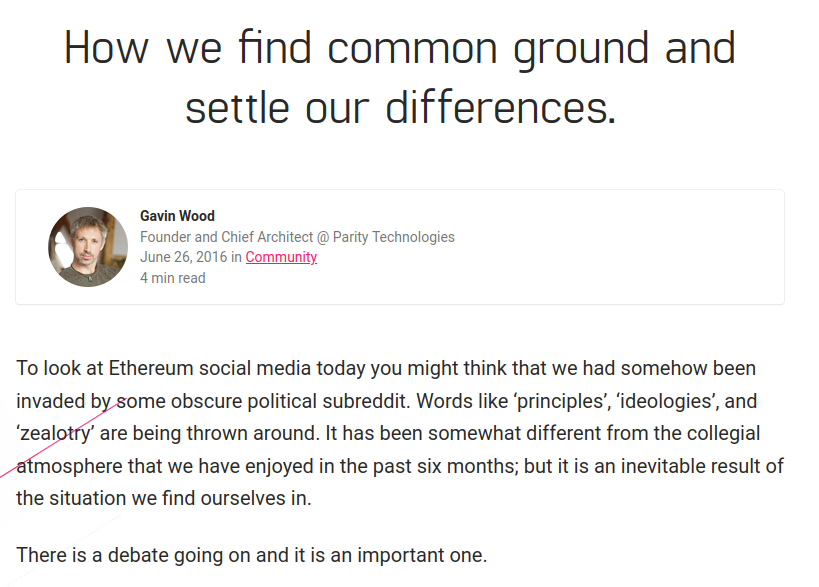Click the word 'subreddit' in the paragraph
Screen dimensions: 819x587
[x=357, y=402]
